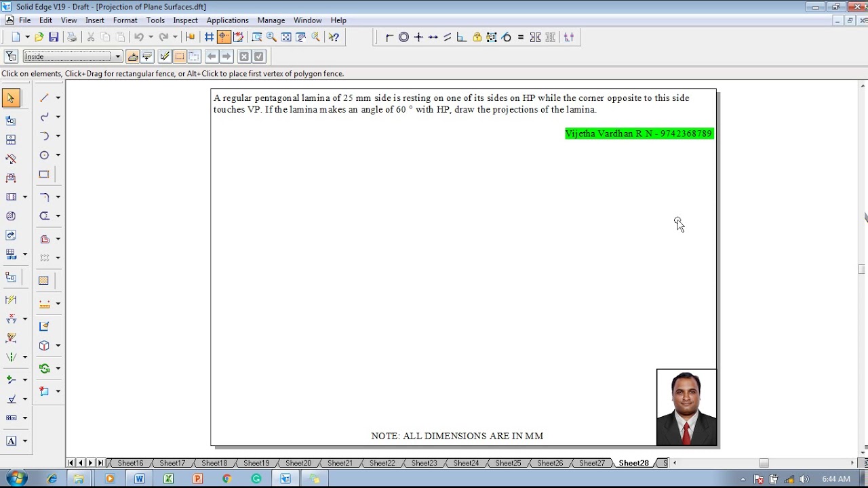
Task: Expand the SmartDimension flyout arrow
Action: [58, 304]
